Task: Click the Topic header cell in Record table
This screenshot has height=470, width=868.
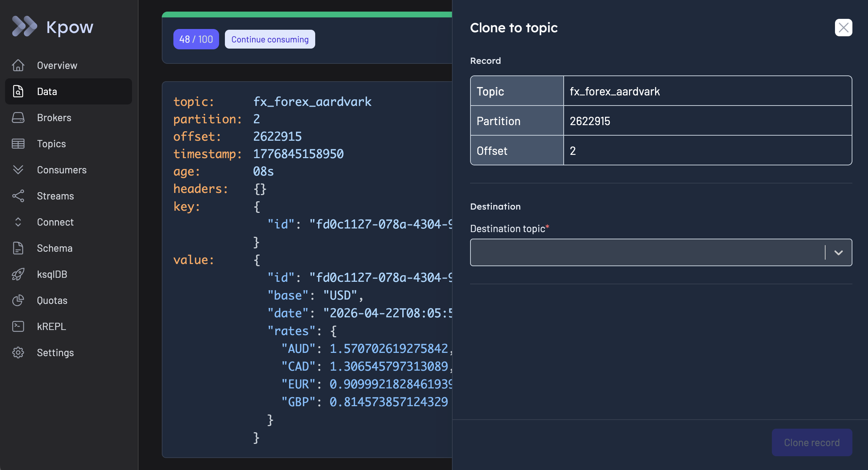Action: 517,91
